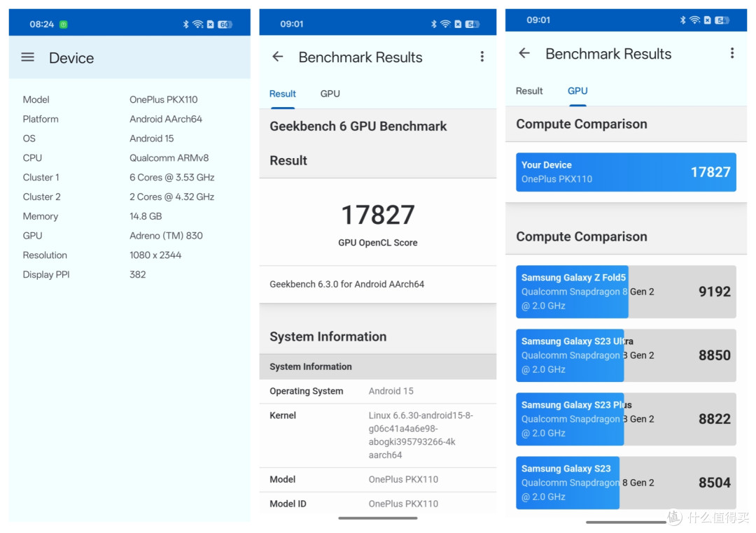Tap the Wi-Fi icon on the middle screen's status bar
Screen dimensions: 756x533
[445, 24]
